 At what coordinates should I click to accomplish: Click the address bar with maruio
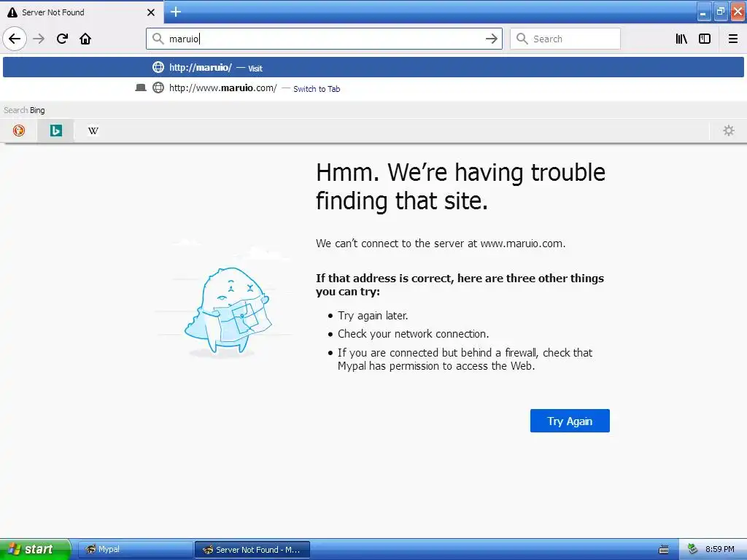point(324,39)
